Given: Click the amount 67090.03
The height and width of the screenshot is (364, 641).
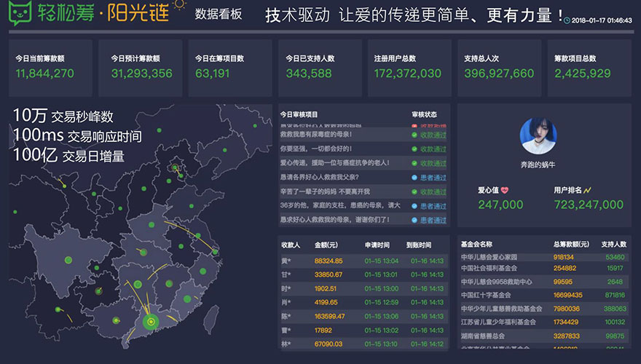Looking at the screenshot, I should [x=329, y=344].
